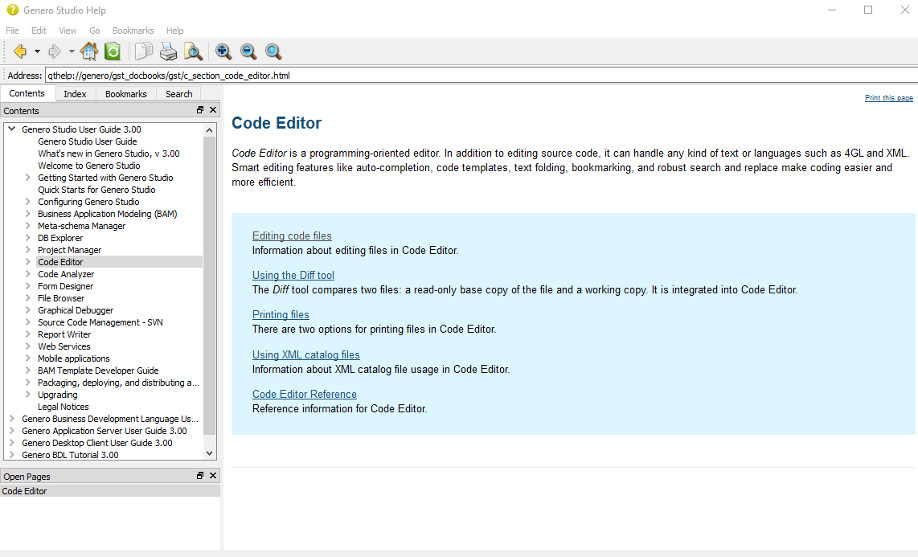Viewport: 918px width, 557px height.
Task: Click the contents tree scrollbar up arrow
Action: (x=210, y=129)
